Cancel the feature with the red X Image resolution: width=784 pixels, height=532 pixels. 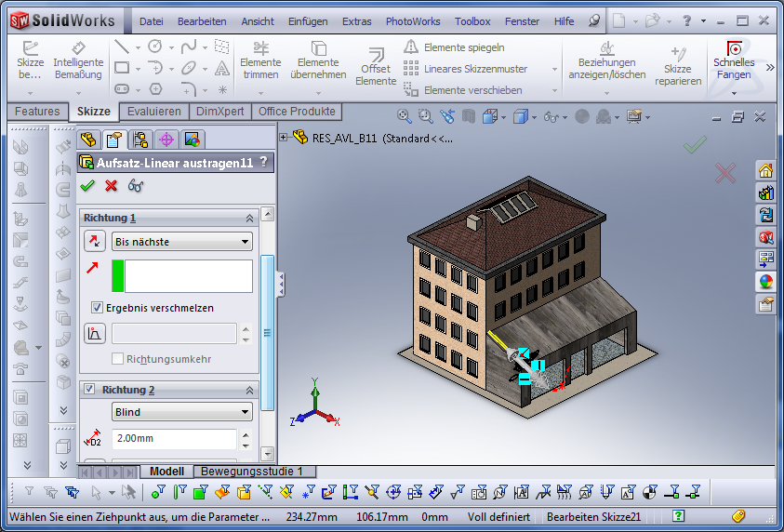pyautogui.click(x=112, y=185)
